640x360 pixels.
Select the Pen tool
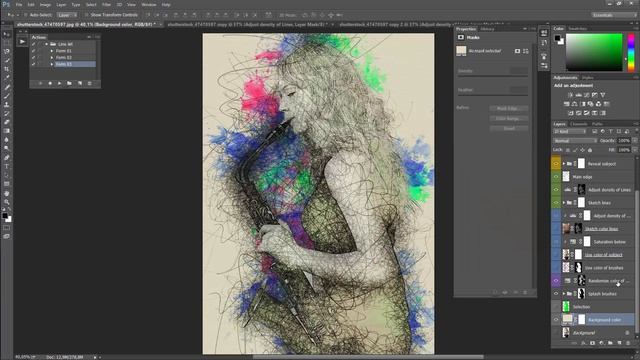tap(7, 158)
